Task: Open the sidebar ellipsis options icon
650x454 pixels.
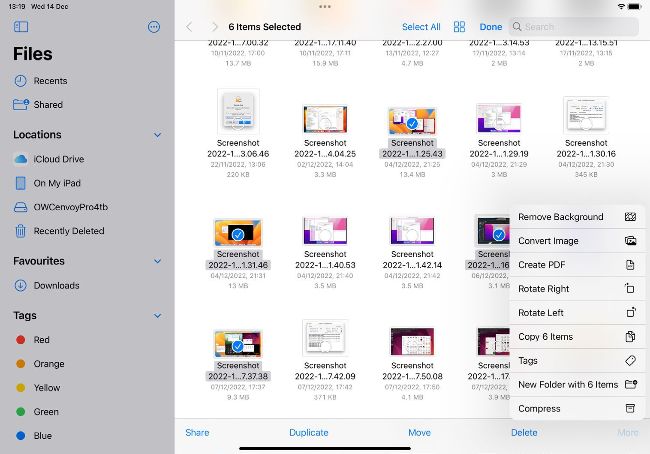Action: [153, 27]
